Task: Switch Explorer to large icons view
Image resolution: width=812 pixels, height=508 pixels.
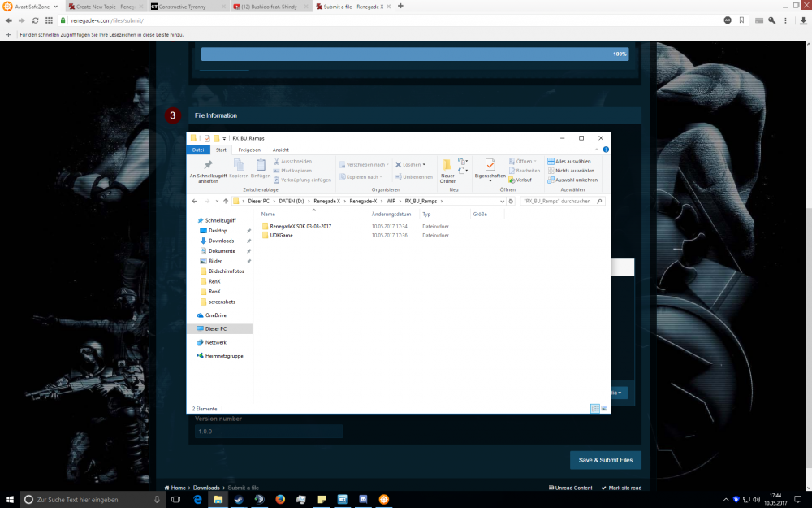Action: (604, 409)
